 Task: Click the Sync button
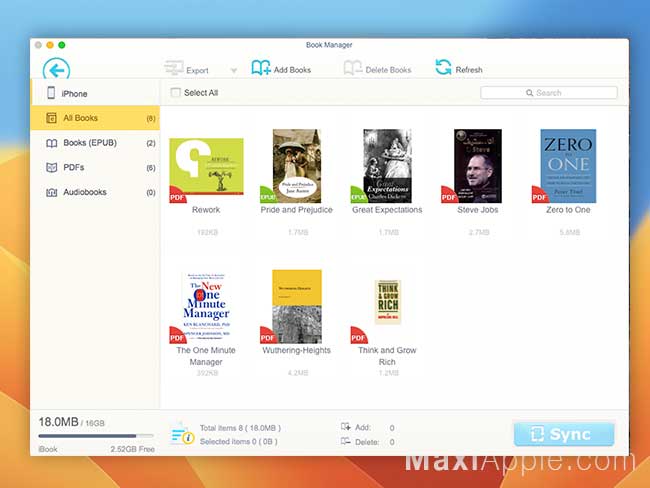pyautogui.click(x=564, y=434)
